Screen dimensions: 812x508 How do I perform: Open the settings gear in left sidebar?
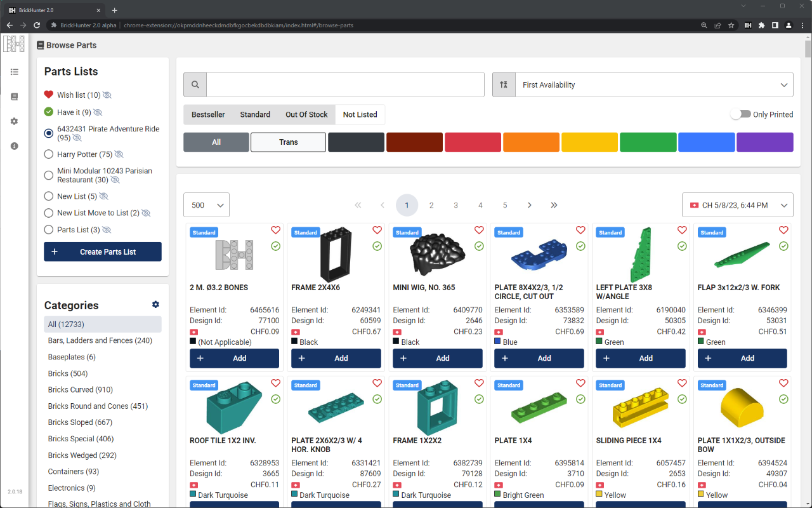14,121
